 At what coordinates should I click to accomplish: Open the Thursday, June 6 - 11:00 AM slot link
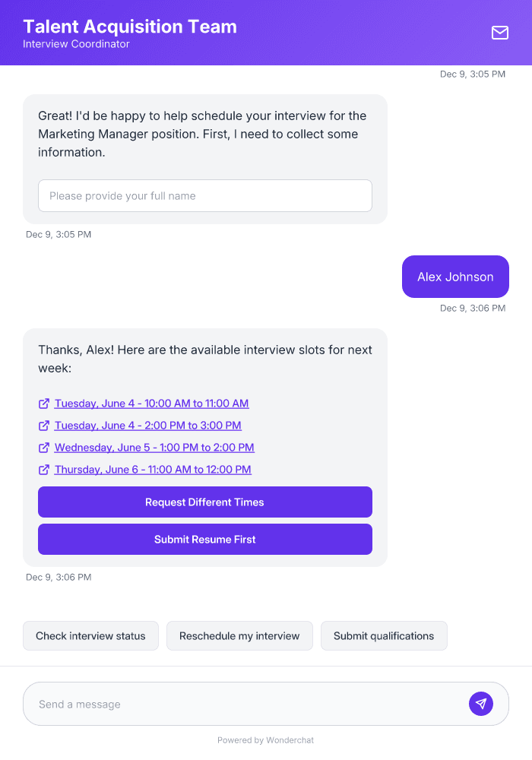pyautogui.click(x=152, y=470)
